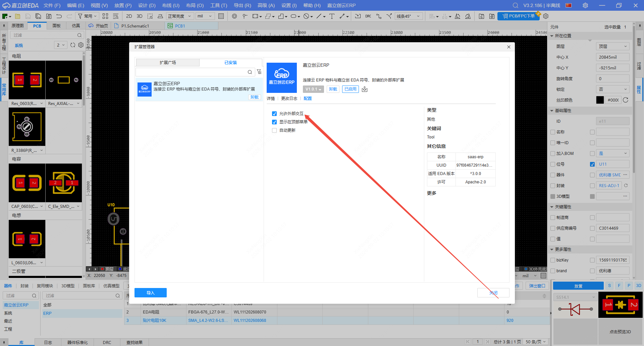The height and width of the screenshot is (346, 644).
Task: Select the C_Ele_SMD capacitor thumbnail
Action: 64,183
